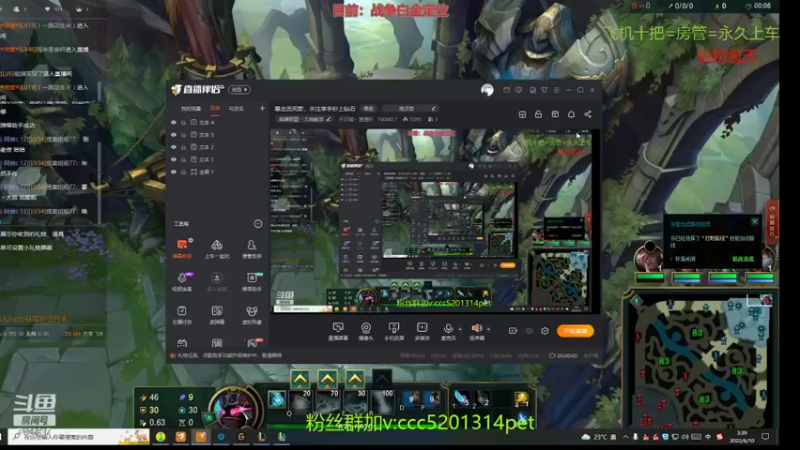800x450 pixels.
Task: Open the hamburger menu in title bar
Action: pos(557,90)
